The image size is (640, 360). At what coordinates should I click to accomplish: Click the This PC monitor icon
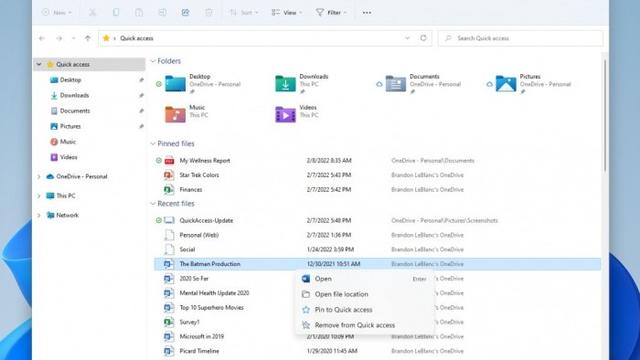(x=50, y=196)
